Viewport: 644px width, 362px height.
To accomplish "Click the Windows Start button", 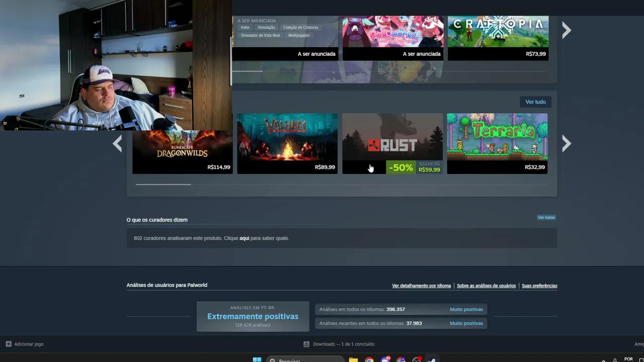I will [x=257, y=359].
